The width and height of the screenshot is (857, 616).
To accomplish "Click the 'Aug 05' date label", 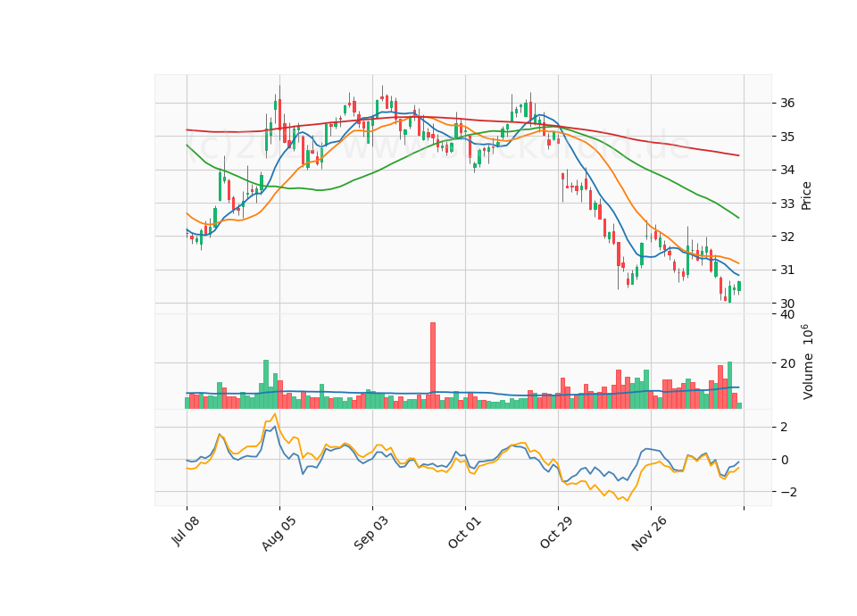I will pos(279,534).
